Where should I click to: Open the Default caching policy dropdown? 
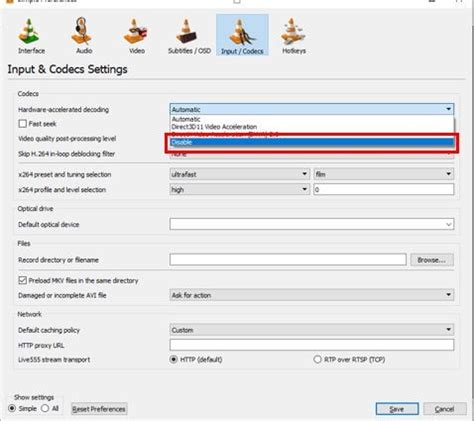[312, 330]
